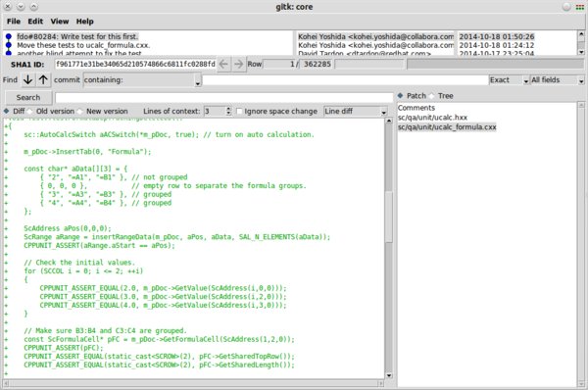The height and width of the screenshot is (390, 588).
Task: Click the CPPUNIT_ASSERT(pFC); diff line
Action: [64, 348]
